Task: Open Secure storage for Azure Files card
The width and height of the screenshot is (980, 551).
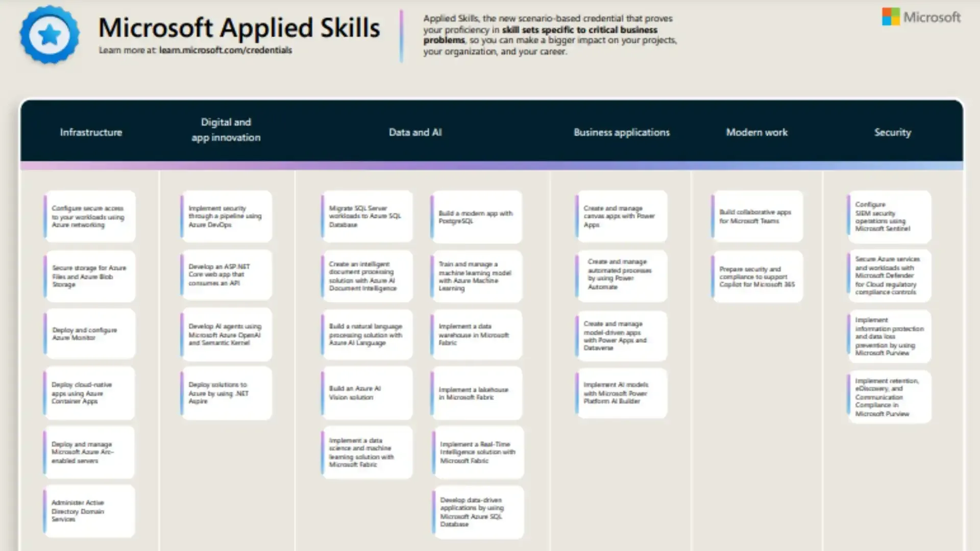Action: click(89, 276)
